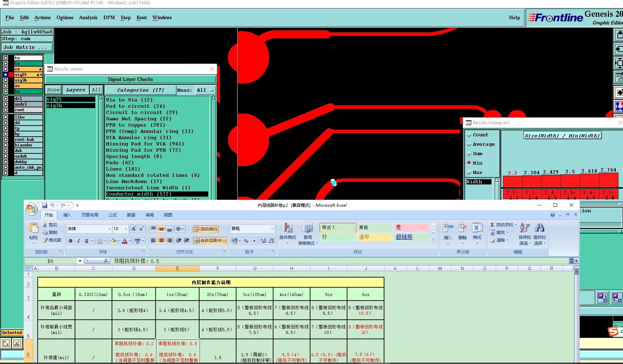Open the DFM menu in Genesis
The image size is (623, 364).
point(109,17)
